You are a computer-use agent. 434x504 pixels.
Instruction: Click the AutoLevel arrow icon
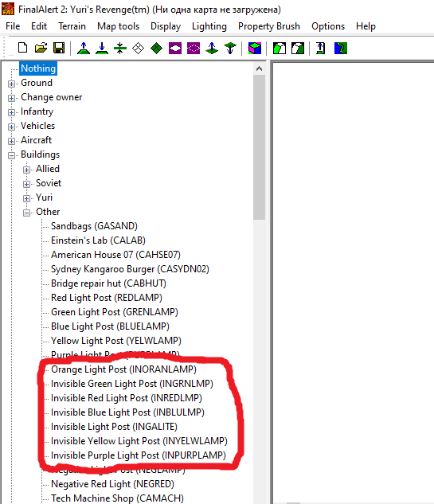click(320, 49)
